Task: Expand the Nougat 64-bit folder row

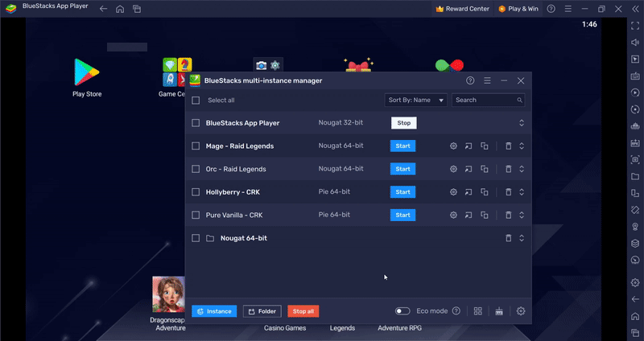Action: click(x=521, y=238)
